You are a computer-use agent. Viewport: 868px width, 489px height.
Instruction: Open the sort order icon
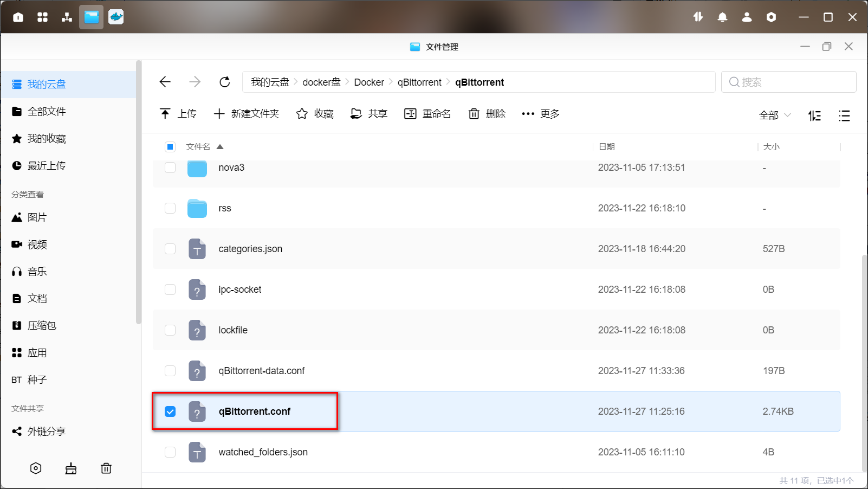click(814, 115)
